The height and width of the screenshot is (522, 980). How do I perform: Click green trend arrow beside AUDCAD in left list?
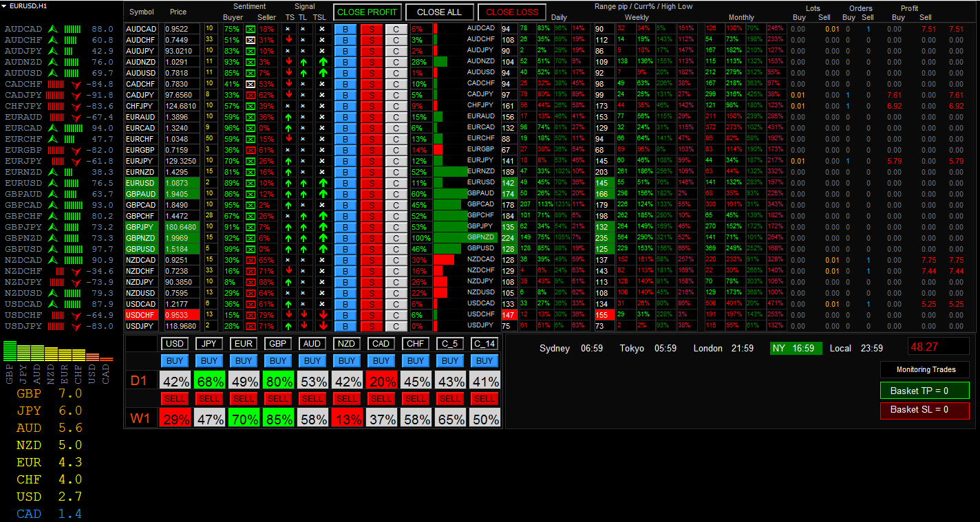pyautogui.click(x=52, y=29)
